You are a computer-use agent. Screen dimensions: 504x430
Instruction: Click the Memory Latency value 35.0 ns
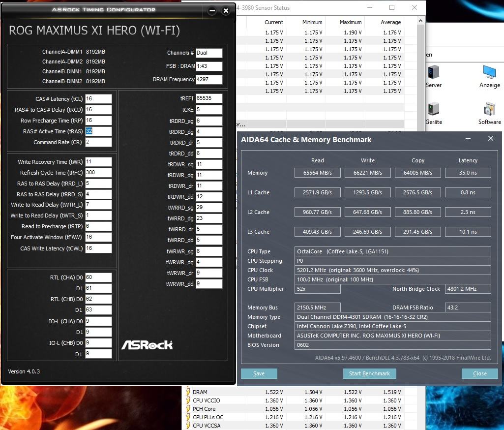(468, 173)
